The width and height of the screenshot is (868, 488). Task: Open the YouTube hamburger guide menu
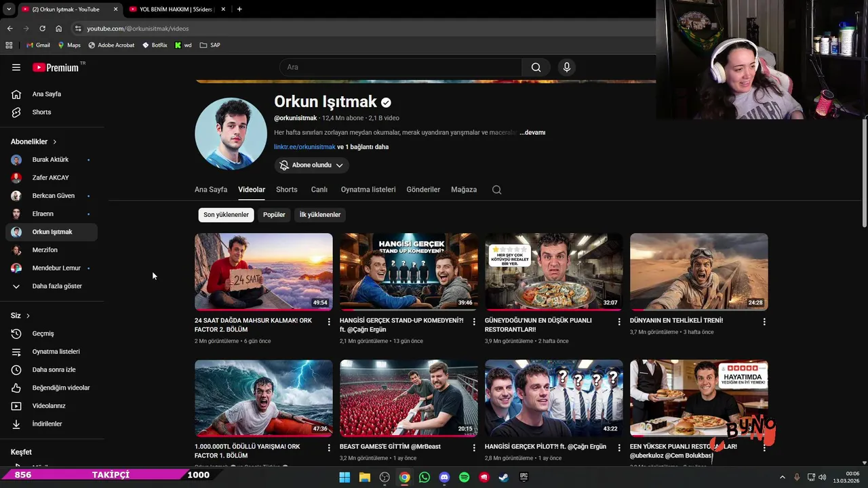coord(16,67)
